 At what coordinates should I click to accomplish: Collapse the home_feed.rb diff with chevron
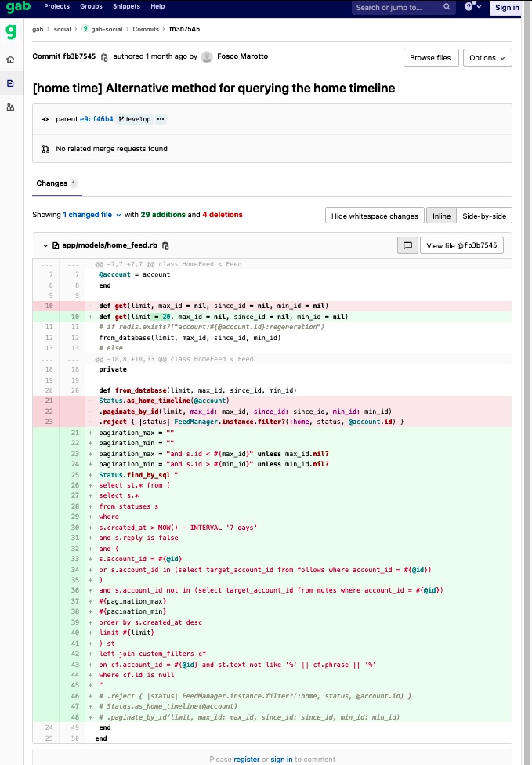point(45,245)
